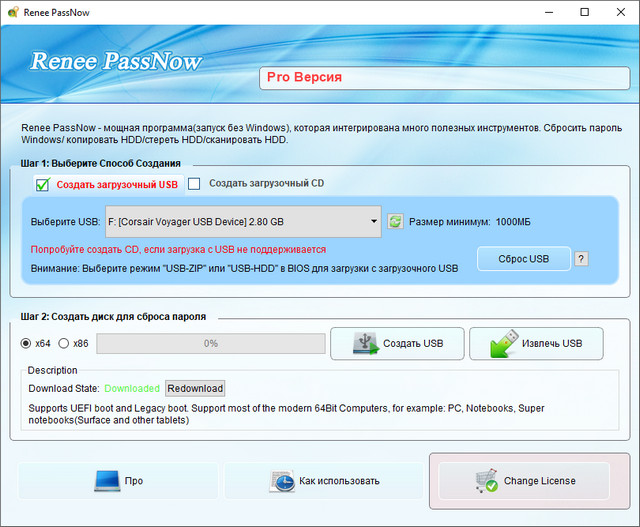
Task: Click the Redownload button
Action: click(195, 388)
